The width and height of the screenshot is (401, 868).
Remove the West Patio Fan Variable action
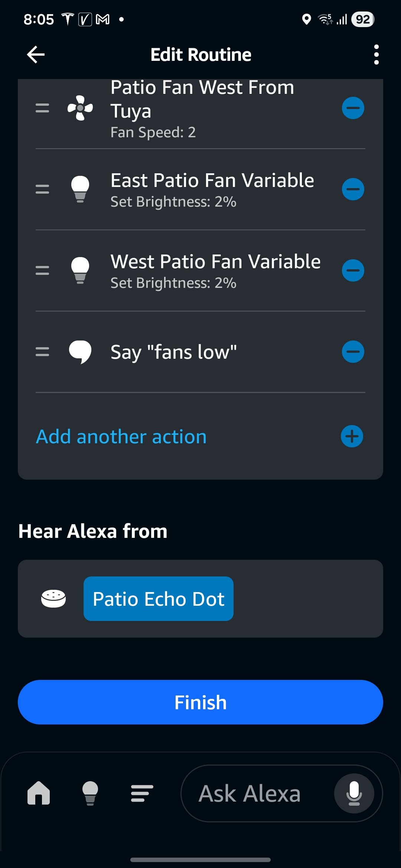pyautogui.click(x=353, y=270)
